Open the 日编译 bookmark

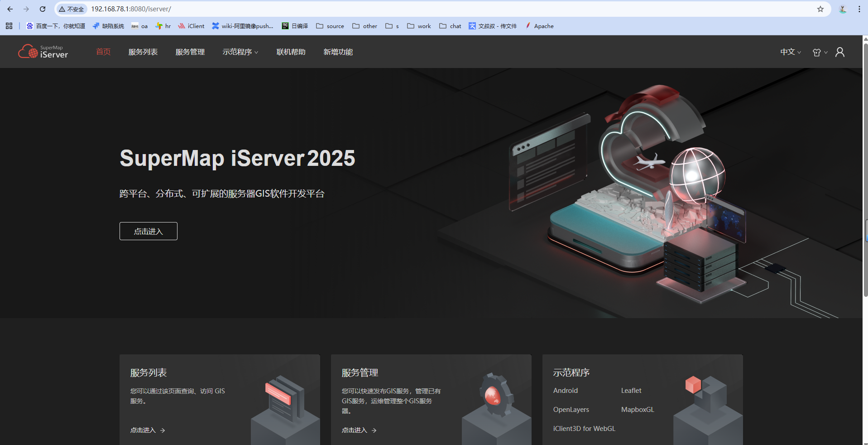coord(295,26)
